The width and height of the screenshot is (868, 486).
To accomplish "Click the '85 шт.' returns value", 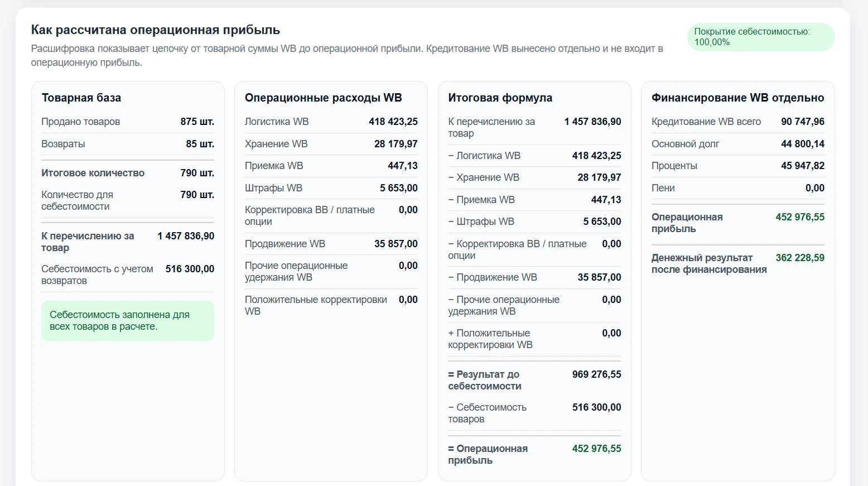I will pos(200,144).
